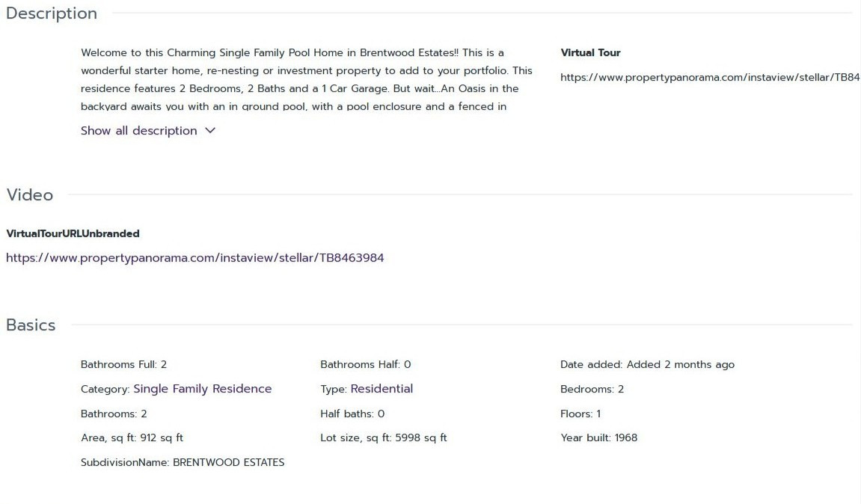Click the bold Virtual Tour label
Image resolution: width=861 pixels, height=504 pixels.
(590, 53)
